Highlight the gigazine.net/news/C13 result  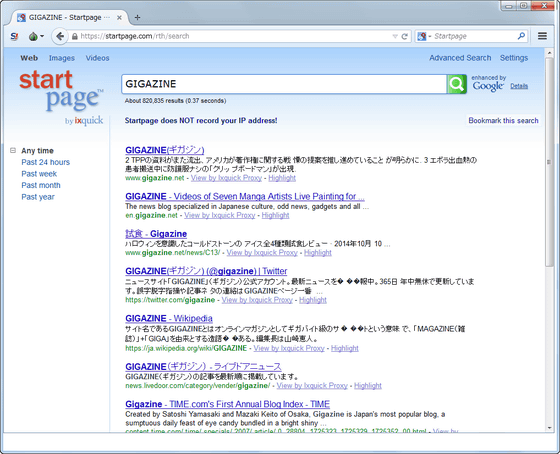pyautogui.click(x=318, y=253)
